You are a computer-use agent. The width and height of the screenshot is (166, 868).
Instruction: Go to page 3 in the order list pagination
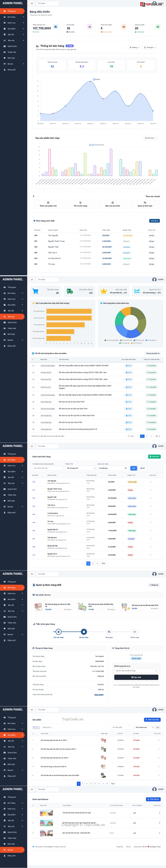(97, 563)
